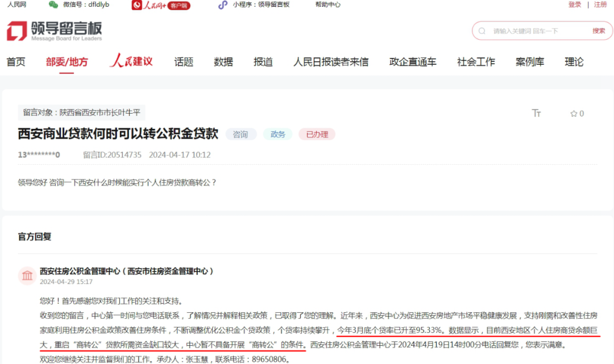Open the 理论 tab
The image size is (614, 364).
(574, 62)
